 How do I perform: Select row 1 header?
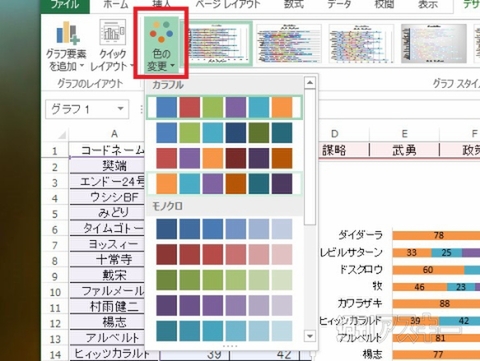click(x=55, y=151)
